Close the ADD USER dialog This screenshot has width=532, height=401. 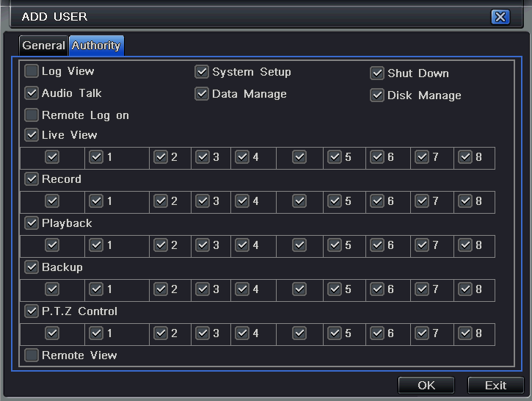coord(500,17)
